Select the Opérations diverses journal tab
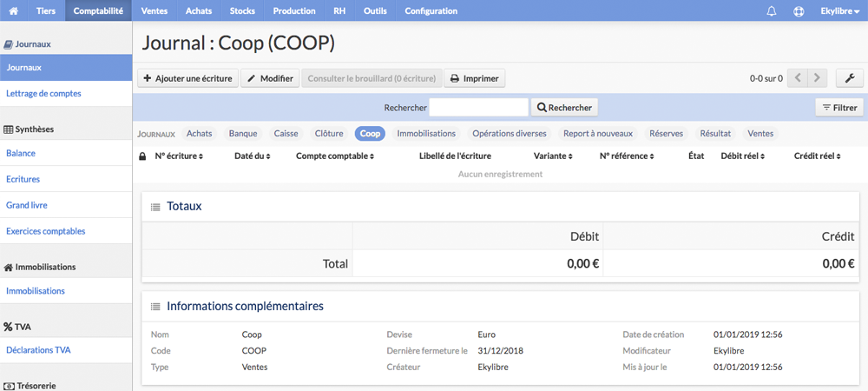The width and height of the screenshot is (868, 391). [x=510, y=134]
